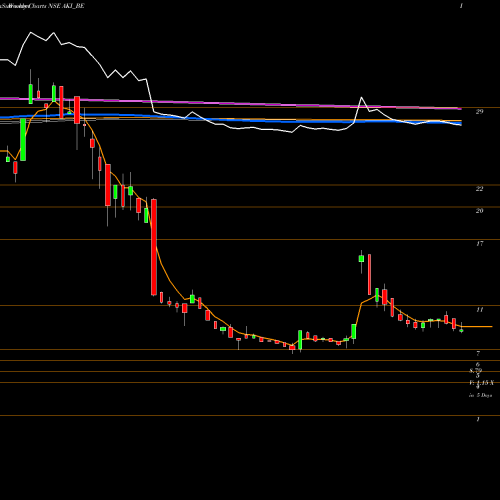This screenshot has height=500, width=500.
Task: Click the price axis label '17'
Action: [479, 244]
